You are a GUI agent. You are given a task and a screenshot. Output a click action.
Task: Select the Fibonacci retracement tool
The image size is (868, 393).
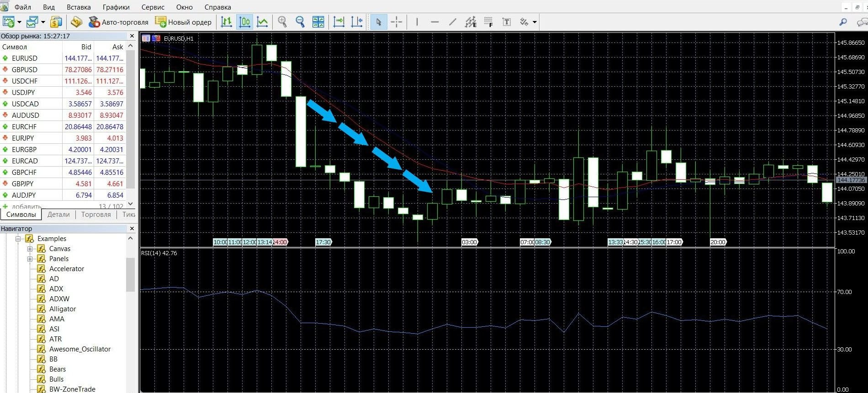pyautogui.click(x=488, y=22)
